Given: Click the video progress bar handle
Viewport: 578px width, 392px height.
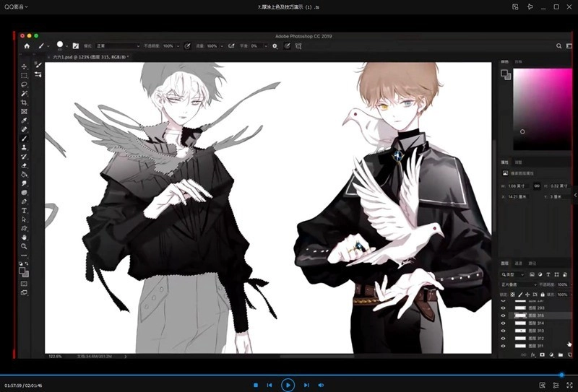Looking at the screenshot, I should 561,375.
